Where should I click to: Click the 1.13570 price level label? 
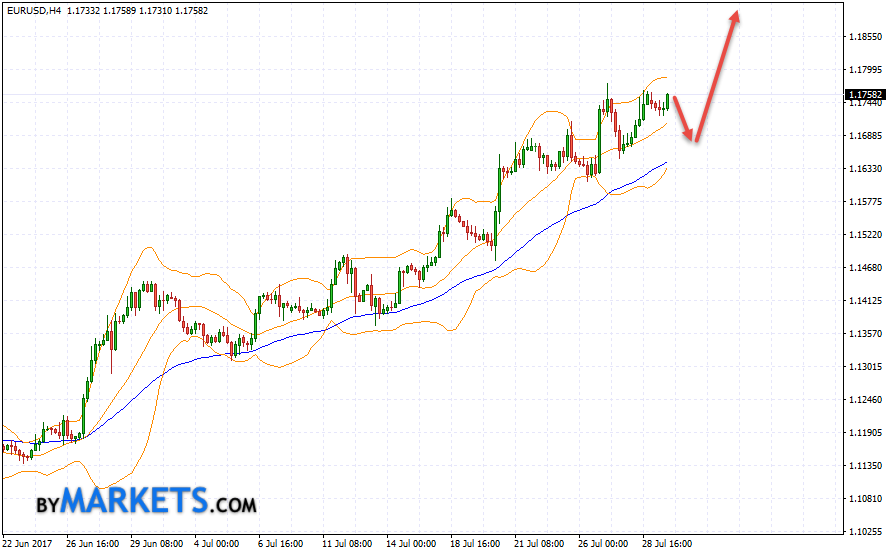coord(863,334)
